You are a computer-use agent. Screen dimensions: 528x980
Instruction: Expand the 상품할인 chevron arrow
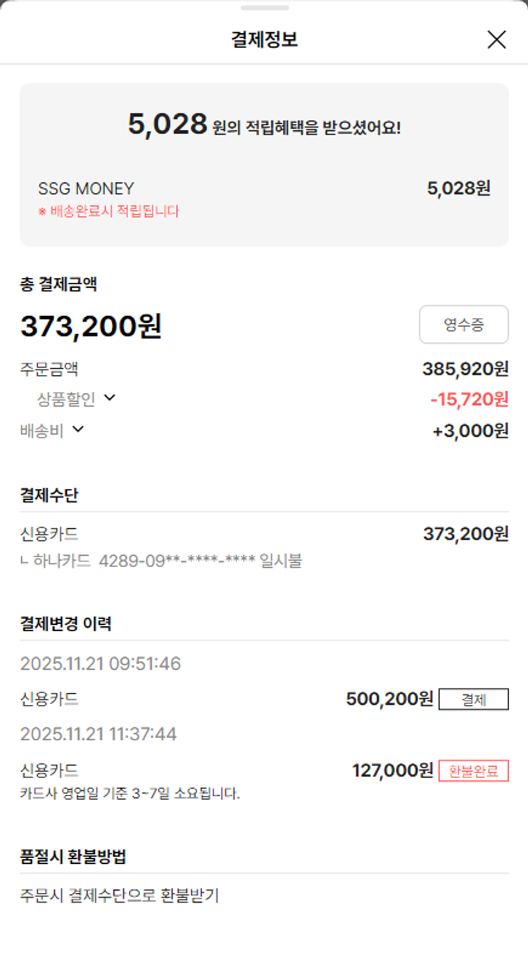[x=110, y=398]
